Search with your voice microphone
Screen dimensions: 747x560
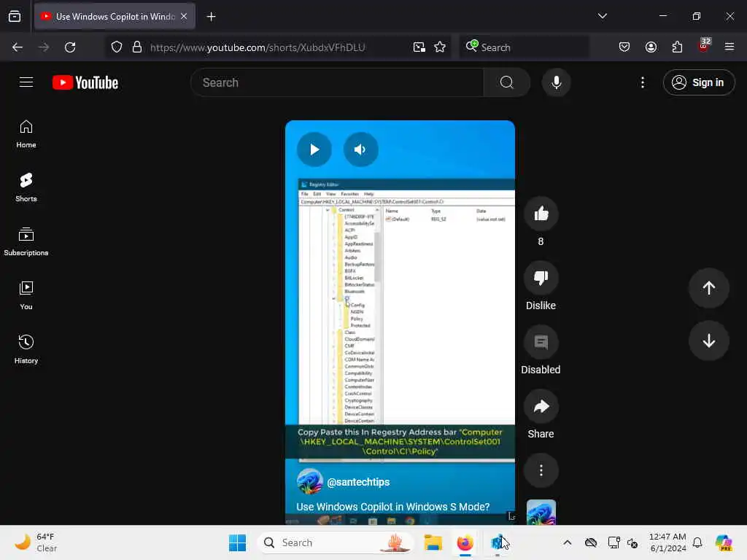556,82
